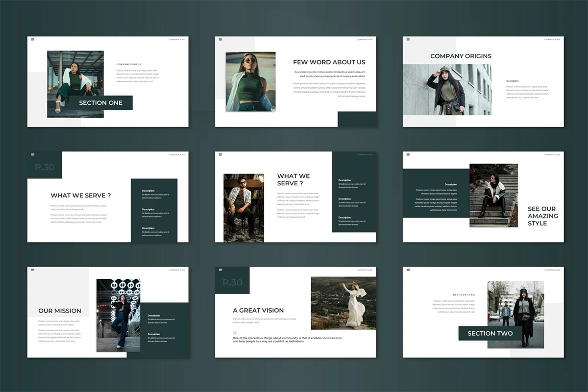The height and width of the screenshot is (392, 588).
Task: Click the See Our Amazing Style heading
Action: click(543, 216)
